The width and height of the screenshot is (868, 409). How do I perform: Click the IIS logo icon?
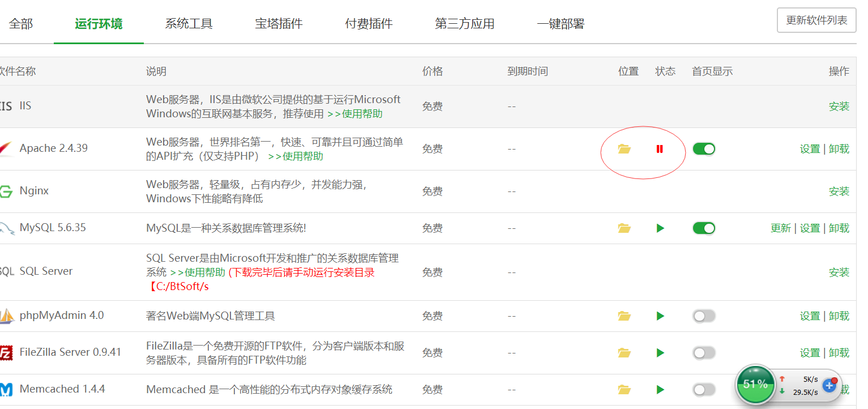[5, 106]
